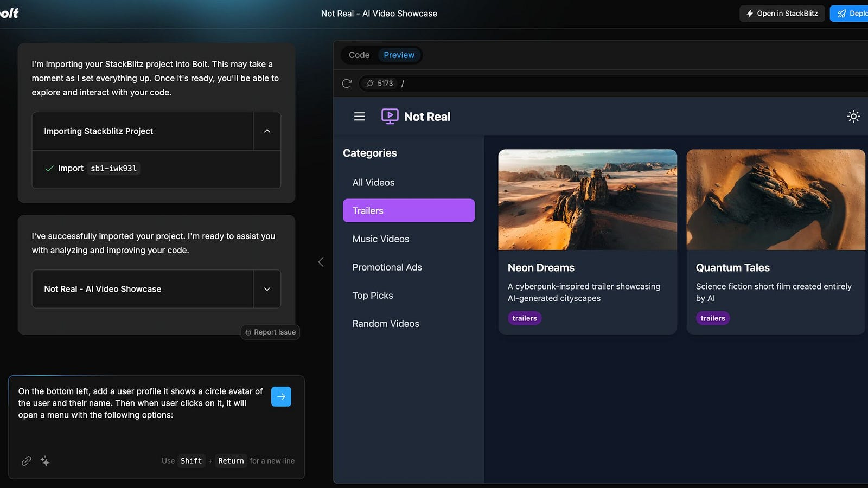868x488 pixels.
Task: Click the port 5173 selector
Action: (379, 84)
